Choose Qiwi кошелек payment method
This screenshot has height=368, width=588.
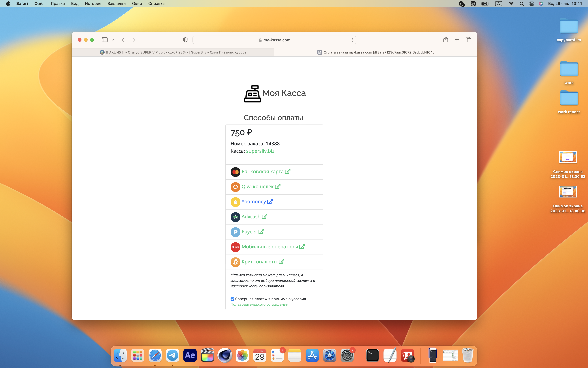[x=261, y=187]
